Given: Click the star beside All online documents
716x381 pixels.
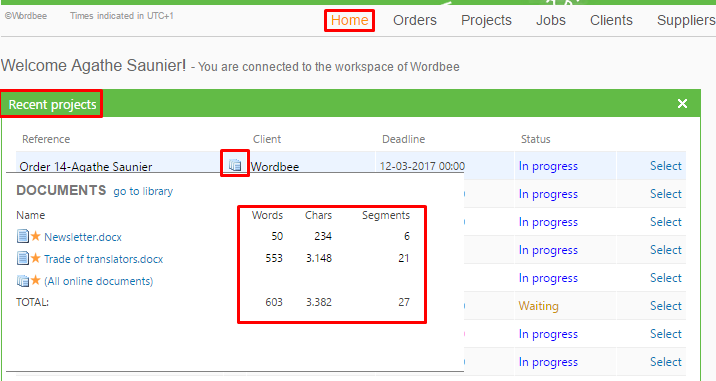Looking at the screenshot, I should click(36, 280).
